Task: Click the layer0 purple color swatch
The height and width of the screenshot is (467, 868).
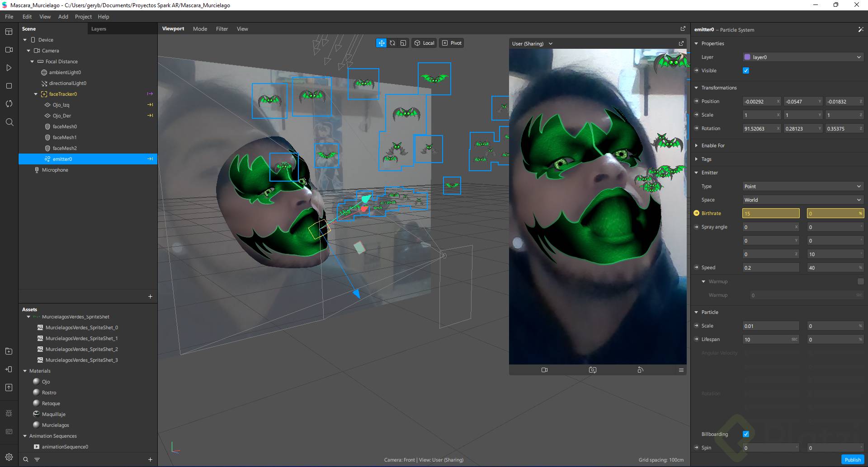Action: coord(747,57)
